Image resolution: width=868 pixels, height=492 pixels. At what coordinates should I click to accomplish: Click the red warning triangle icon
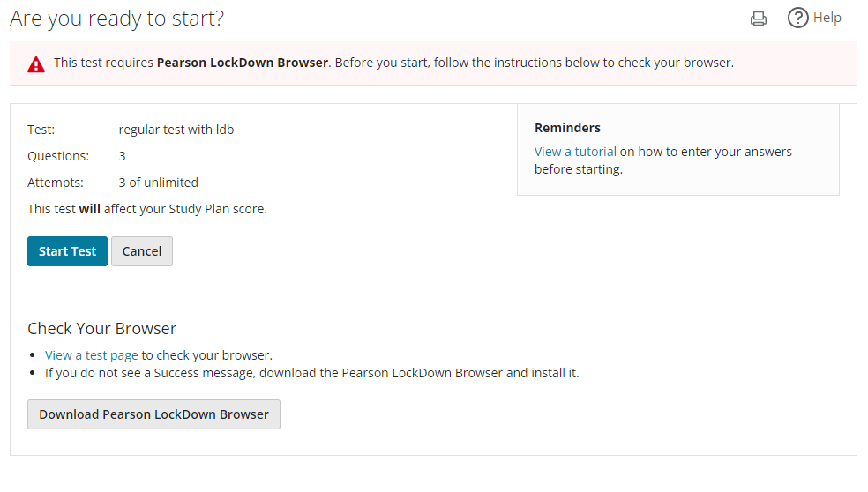tap(36, 63)
